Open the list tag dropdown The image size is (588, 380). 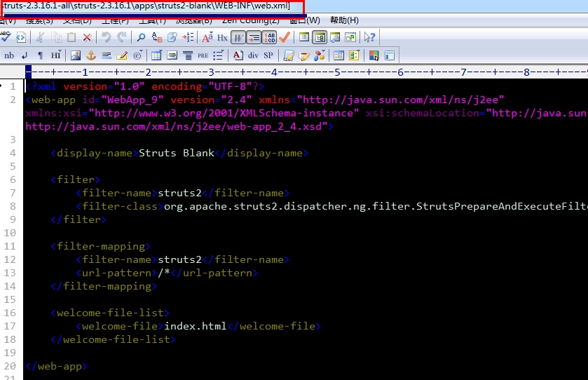218,55
